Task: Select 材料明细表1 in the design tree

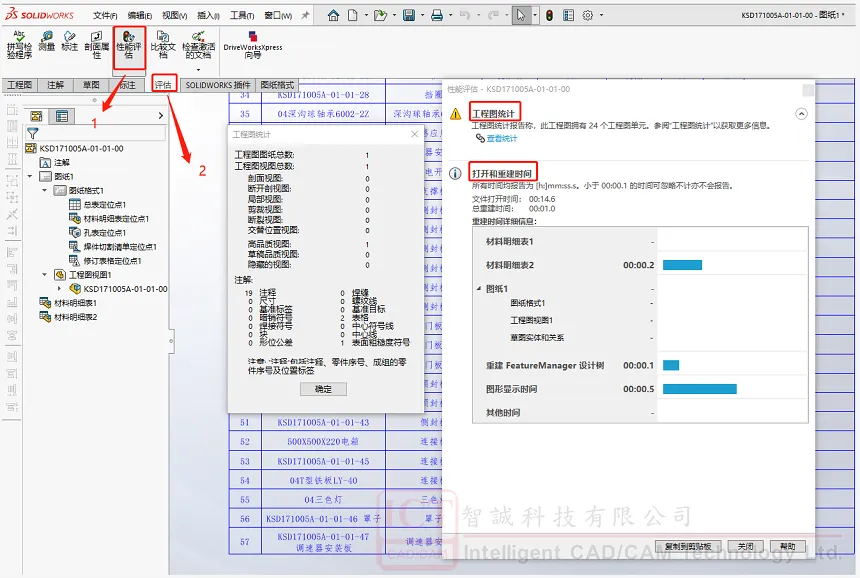Action: tap(69, 303)
